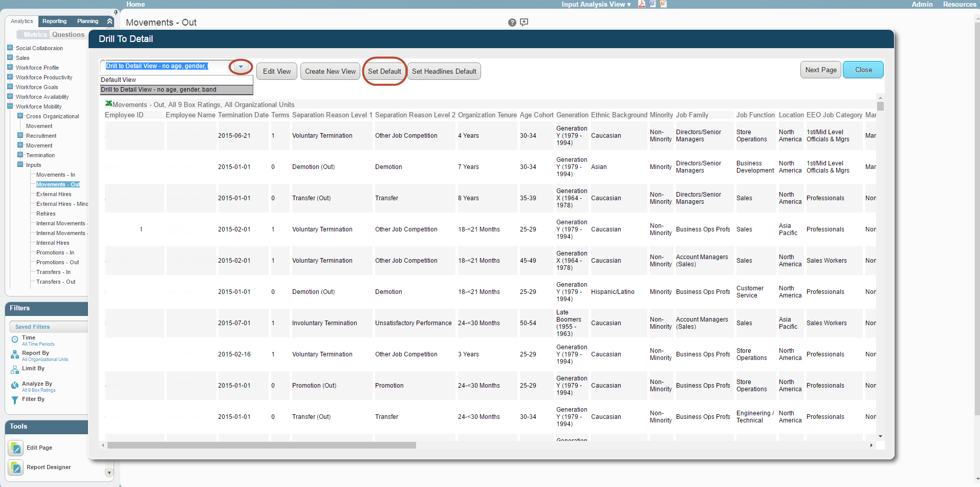Viewport: 980px width, 487px height.
Task: Switch to the Planning tab
Action: point(88,22)
